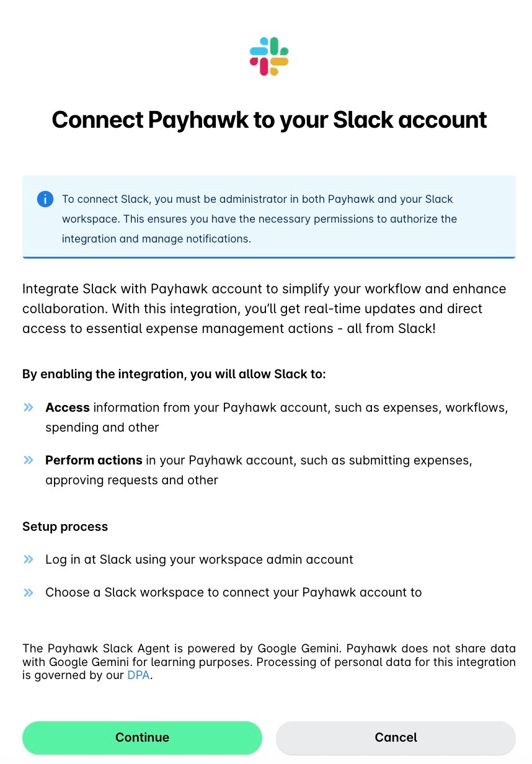Click the intro paragraph about integrating Slack
This screenshot has height=764, width=532.
click(x=264, y=308)
